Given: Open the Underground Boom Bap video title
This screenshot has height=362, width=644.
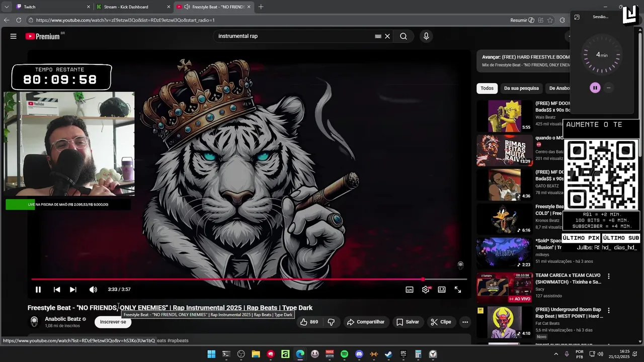Looking at the screenshot, I should [x=569, y=313].
